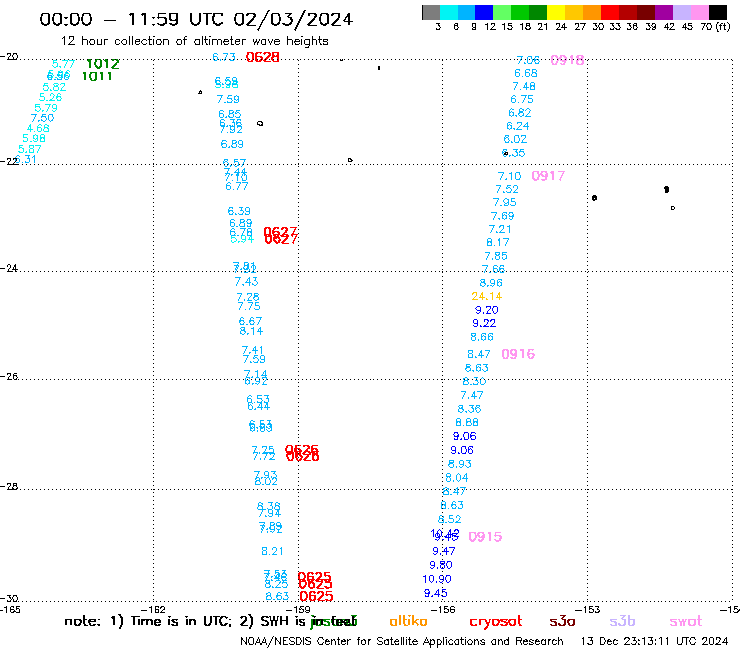The height and width of the screenshot is (650, 740).
Task: Click the 6.24 wave height reading
Action: click(518, 126)
